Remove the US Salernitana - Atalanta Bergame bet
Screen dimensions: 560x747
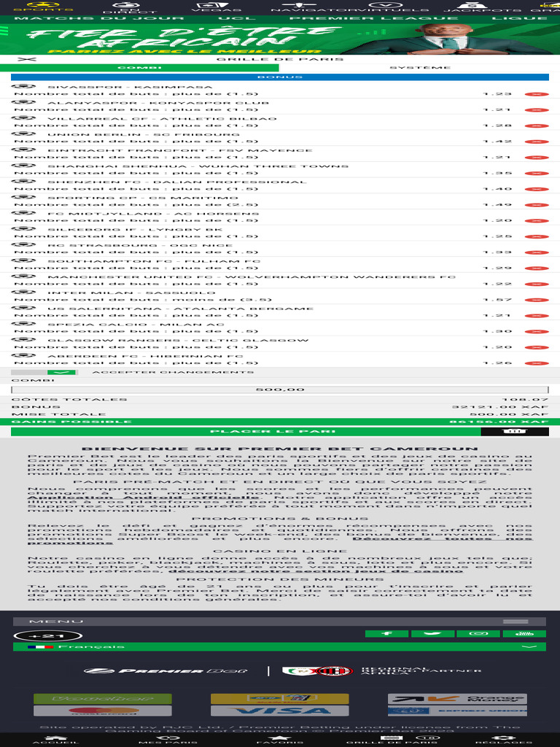tap(537, 315)
